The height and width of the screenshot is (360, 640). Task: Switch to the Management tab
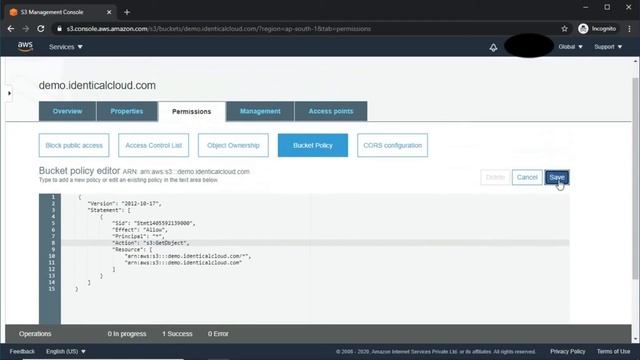pyautogui.click(x=260, y=111)
